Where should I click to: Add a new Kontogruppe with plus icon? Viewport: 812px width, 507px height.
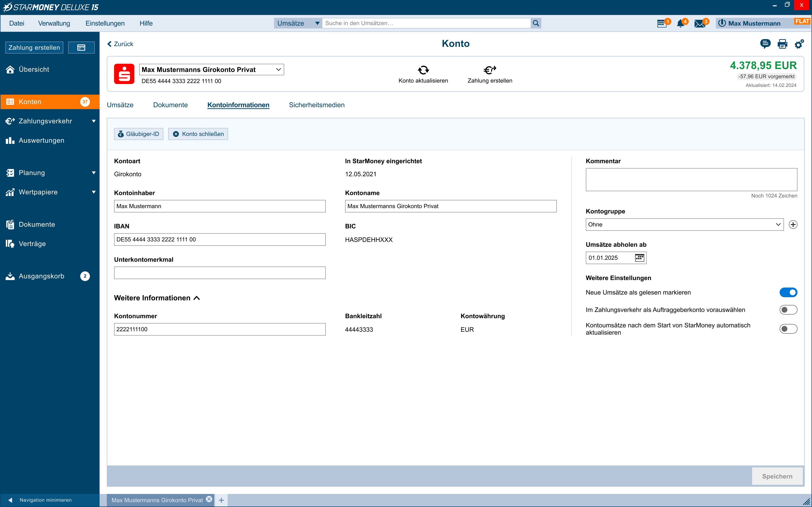(x=793, y=225)
